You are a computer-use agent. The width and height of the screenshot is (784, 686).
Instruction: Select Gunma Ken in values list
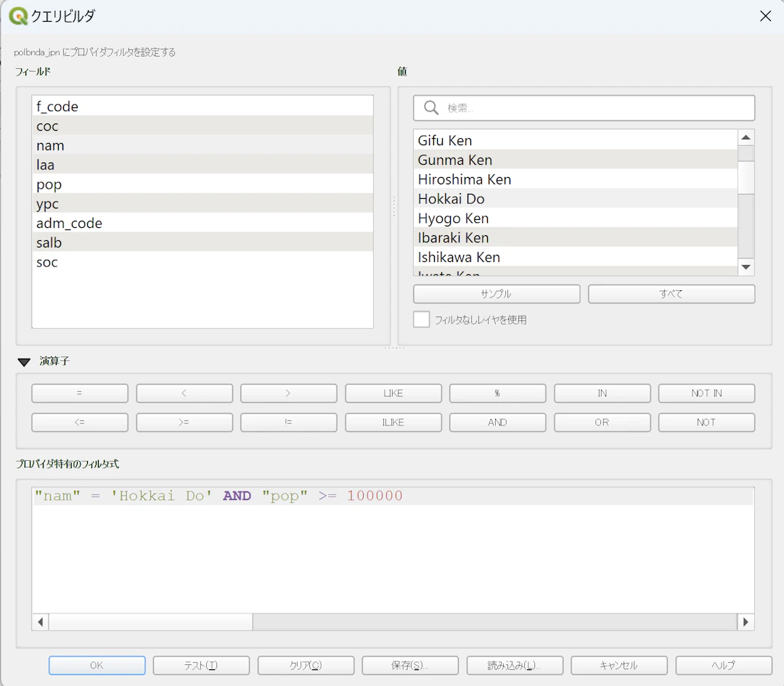(576, 160)
